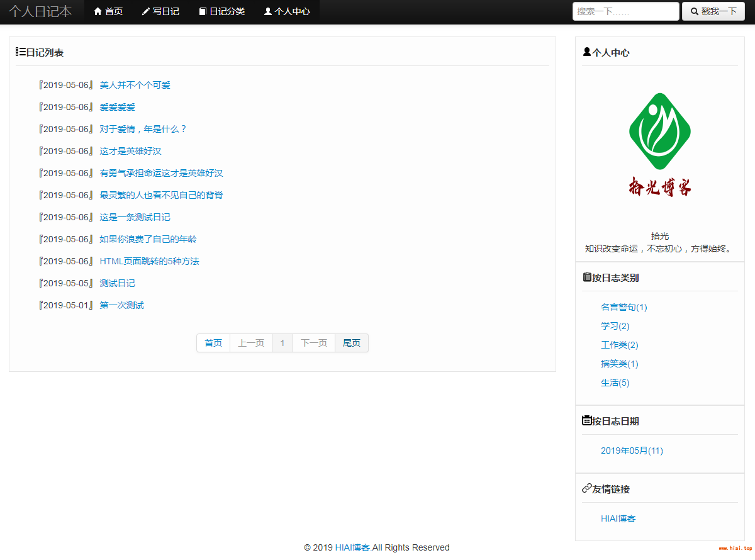755x560 pixels.
Task: Click the 按日志日期 heading text
Action: 615,421
